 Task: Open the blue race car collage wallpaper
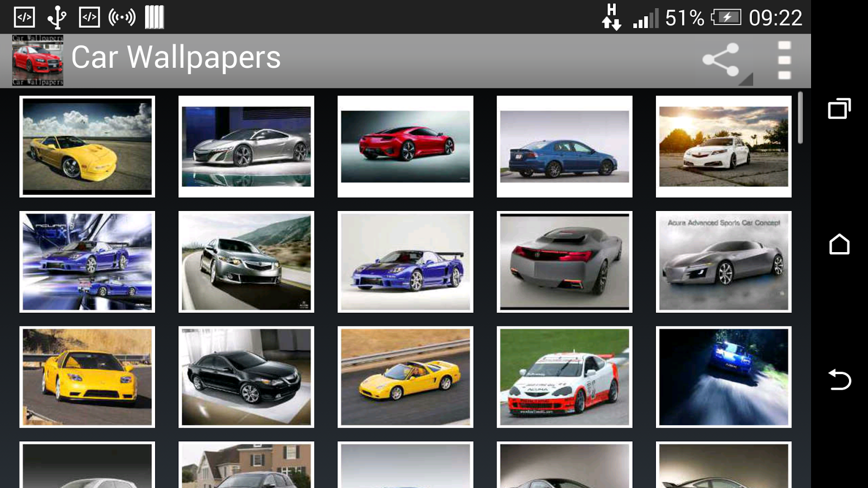tap(87, 262)
